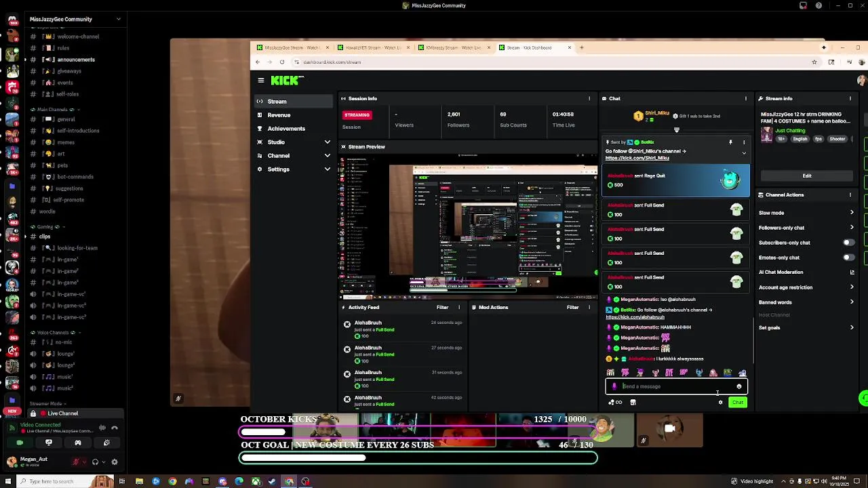The width and height of the screenshot is (868, 488).
Task: Open Session Info panel options menu
Action: coord(589,98)
